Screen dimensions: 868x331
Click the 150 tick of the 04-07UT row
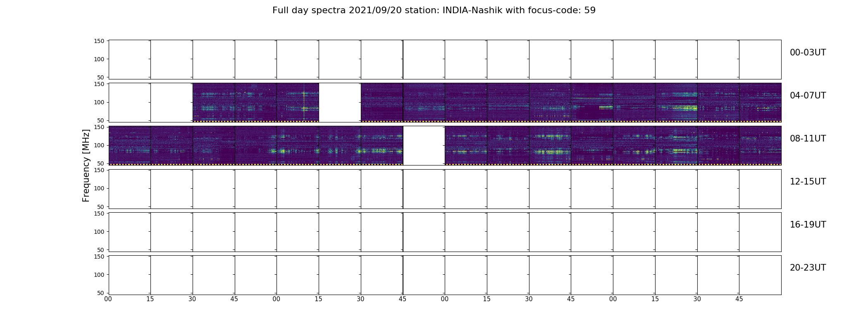(99, 84)
